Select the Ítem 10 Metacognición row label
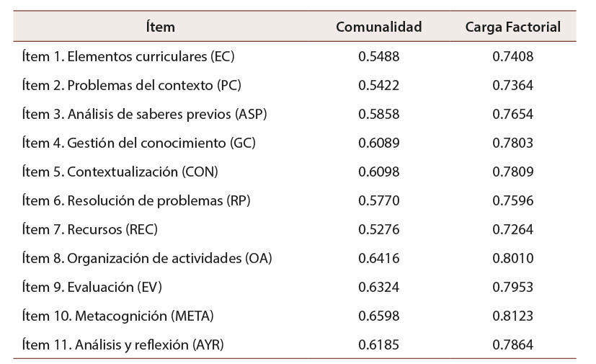Screen dimensions: 596x364 point(117,316)
